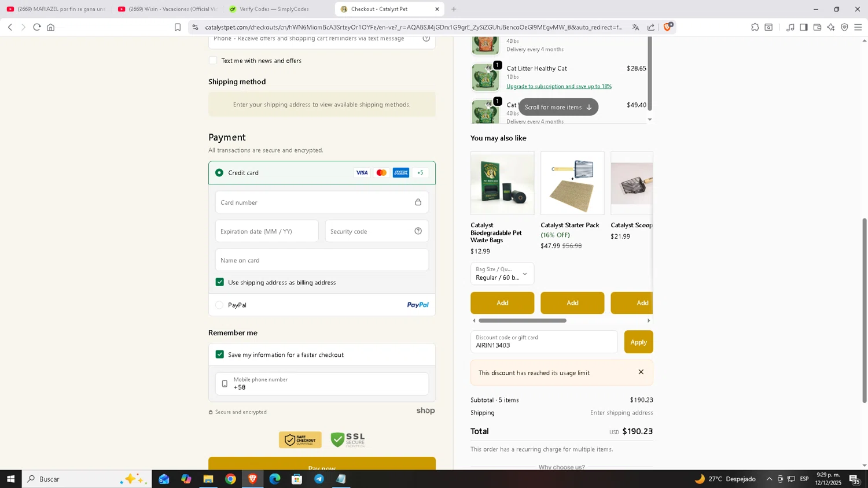Switch to Wisin Vacaciones YouTube tab
The image size is (868, 488).
tap(167, 9)
